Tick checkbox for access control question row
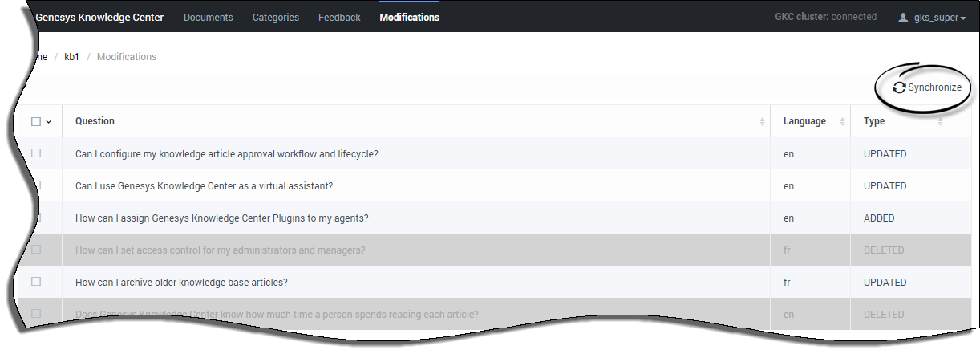This screenshot has height=354, width=980. point(36,250)
